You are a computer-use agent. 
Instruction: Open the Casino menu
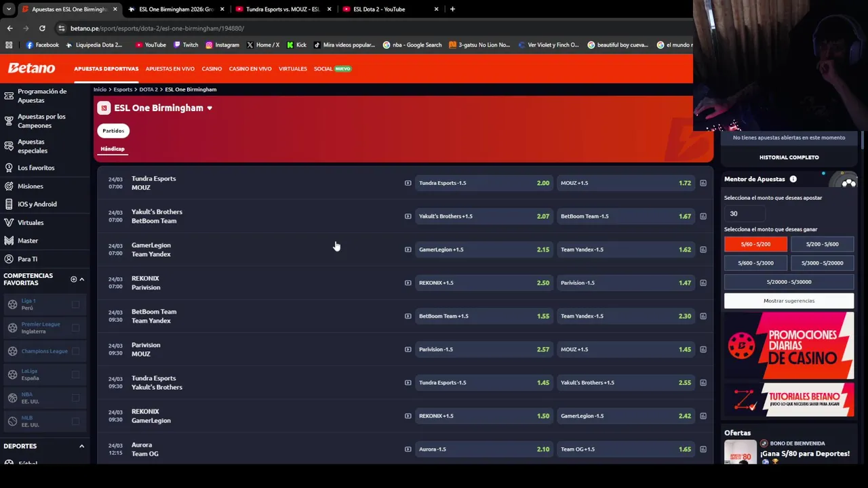(x=212, y=68)
